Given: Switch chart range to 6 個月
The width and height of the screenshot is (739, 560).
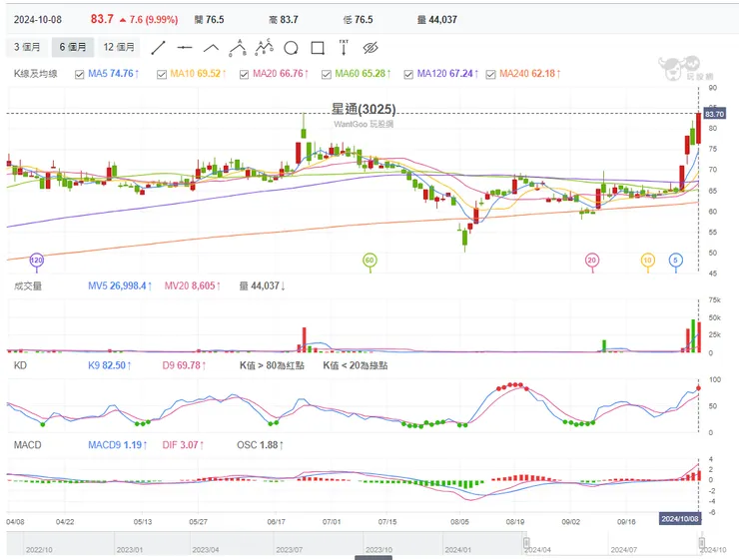Looking at the screenshot, I should click(73, 47).
